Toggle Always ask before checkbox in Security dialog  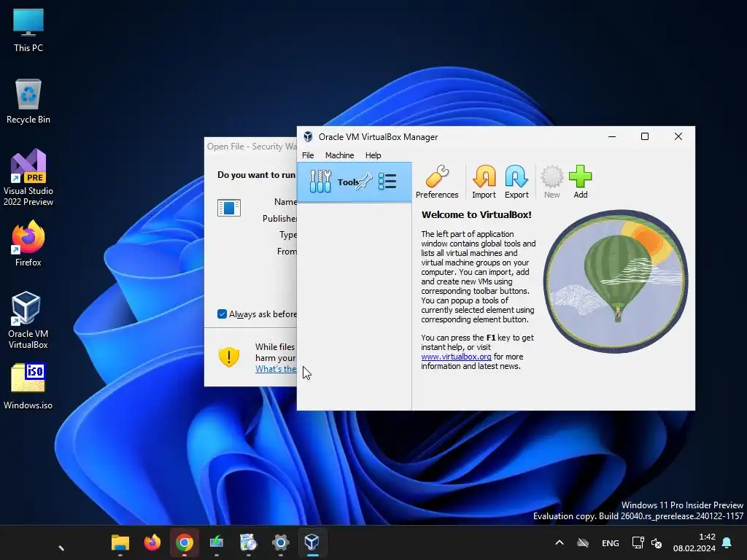tap(222, 314)
